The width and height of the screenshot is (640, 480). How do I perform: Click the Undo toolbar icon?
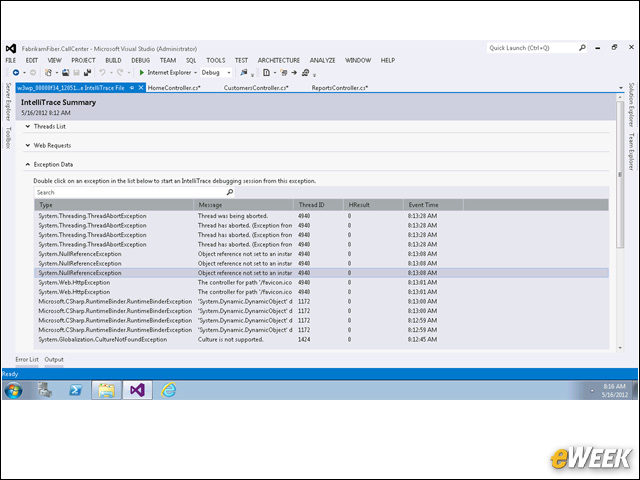[102, 73]
